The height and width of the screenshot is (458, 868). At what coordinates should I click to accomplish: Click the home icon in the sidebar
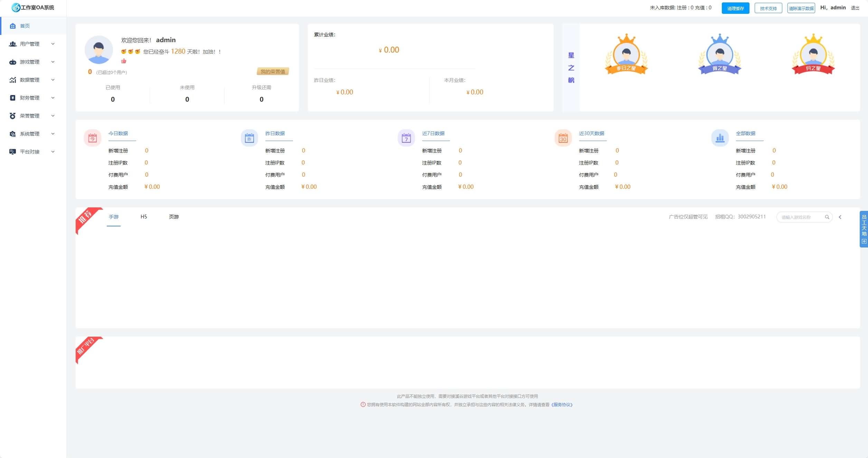coord(13,26)
